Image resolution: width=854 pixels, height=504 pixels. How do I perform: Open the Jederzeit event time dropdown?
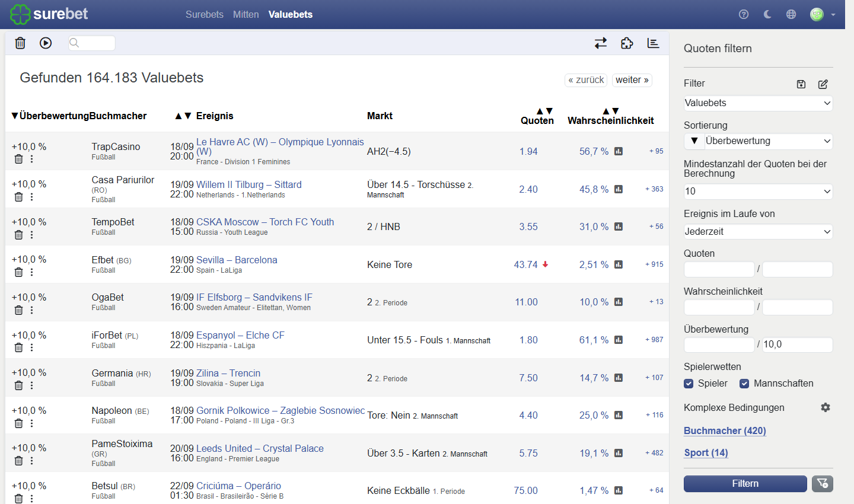pyautogui.click(x=758, y=232)
